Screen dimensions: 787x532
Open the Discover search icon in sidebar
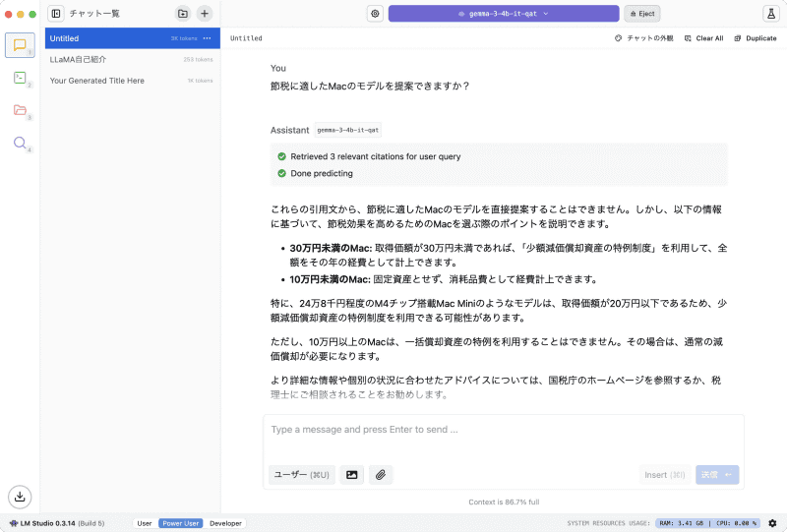(x=20, y=143)
